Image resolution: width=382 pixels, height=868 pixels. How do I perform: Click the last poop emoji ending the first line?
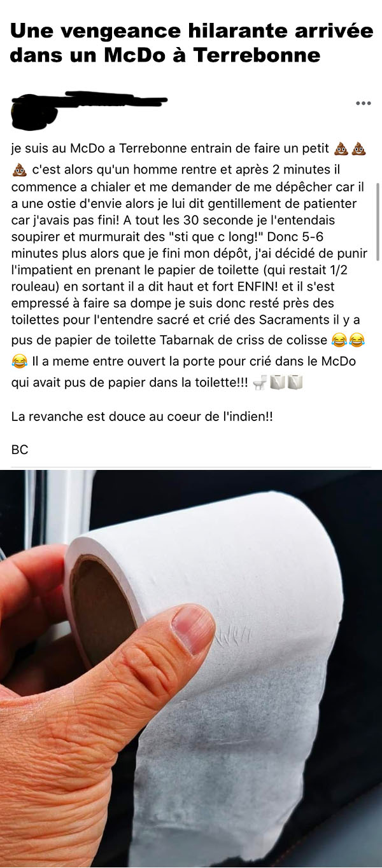coord(359,149)
